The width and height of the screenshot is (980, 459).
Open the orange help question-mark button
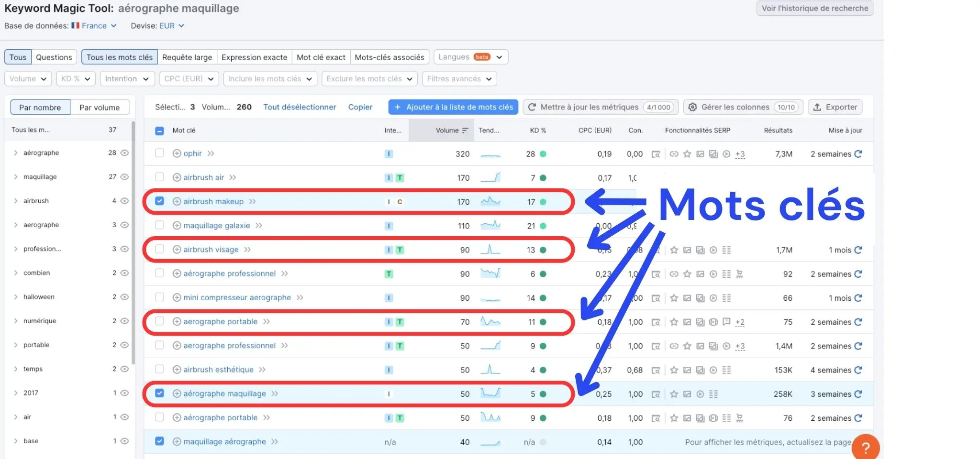pos(865,448)
